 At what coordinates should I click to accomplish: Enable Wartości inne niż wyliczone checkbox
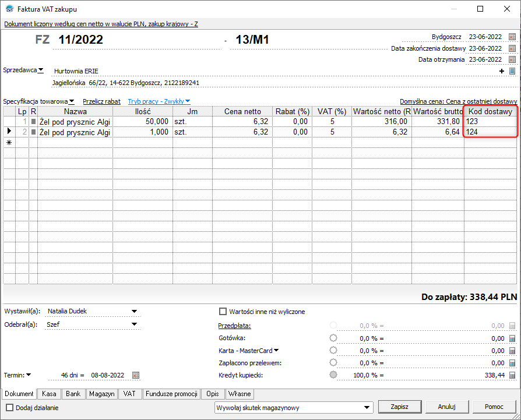click(223, 312)
